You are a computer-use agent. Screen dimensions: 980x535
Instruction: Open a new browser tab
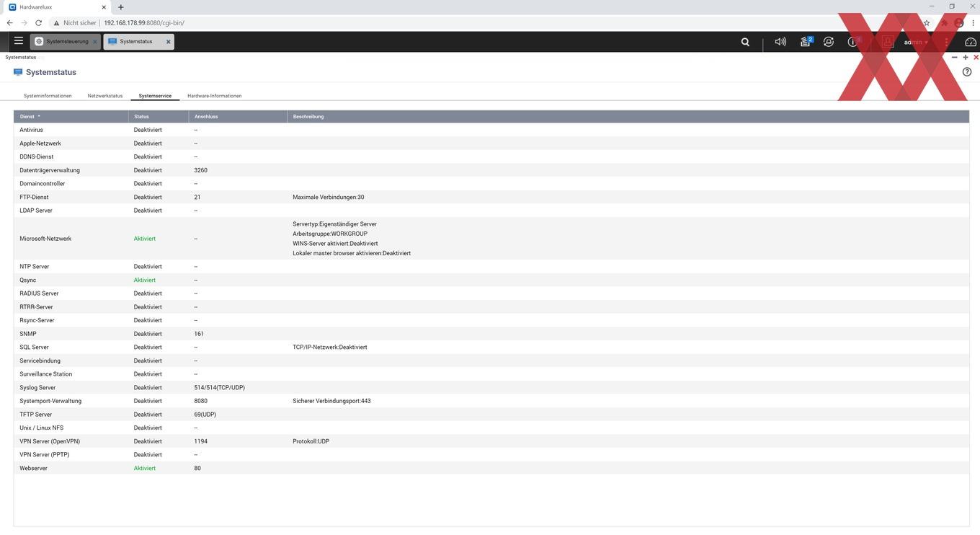[120, 7]
